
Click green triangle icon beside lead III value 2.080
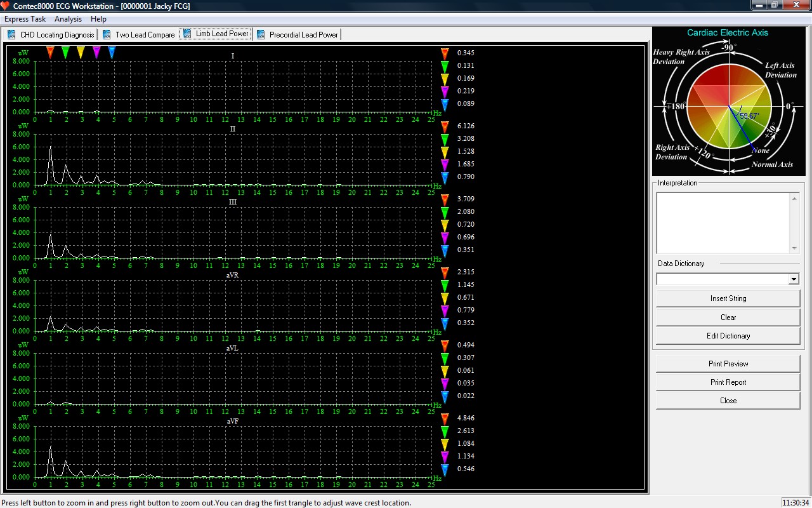click(445, 212)
